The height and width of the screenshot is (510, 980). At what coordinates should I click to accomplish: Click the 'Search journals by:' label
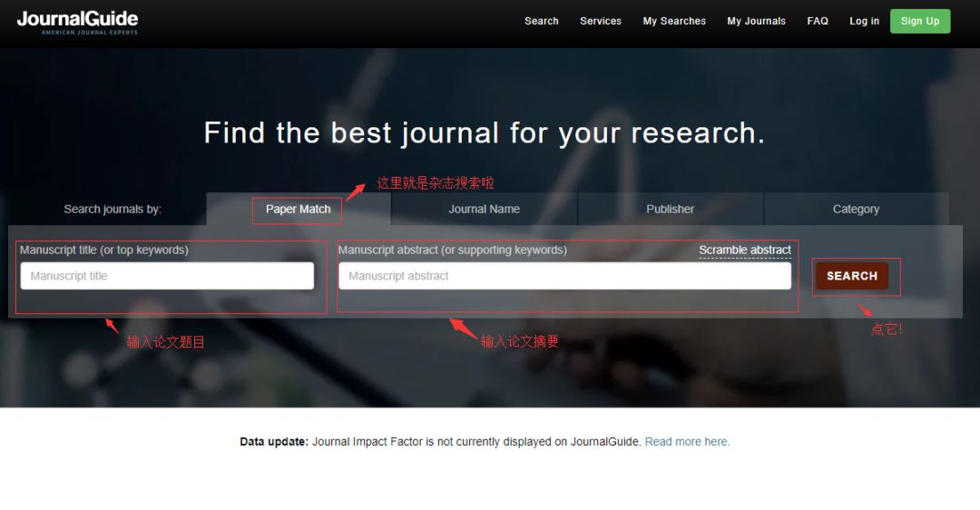(x=113, y=210)
